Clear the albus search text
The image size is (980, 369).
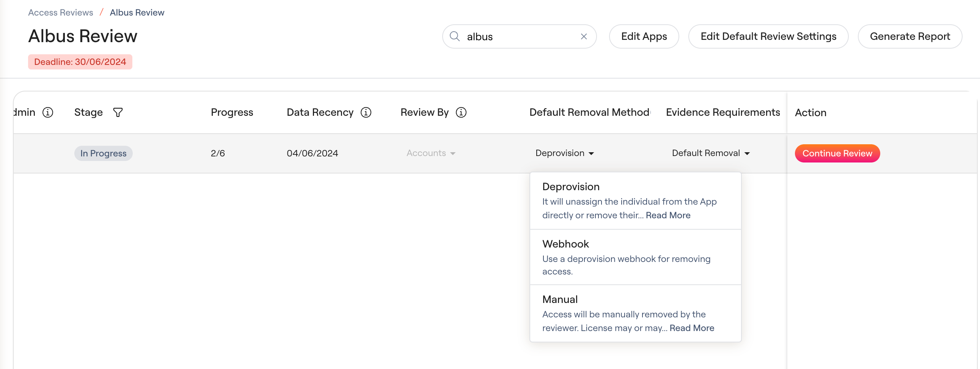point(584,36)
